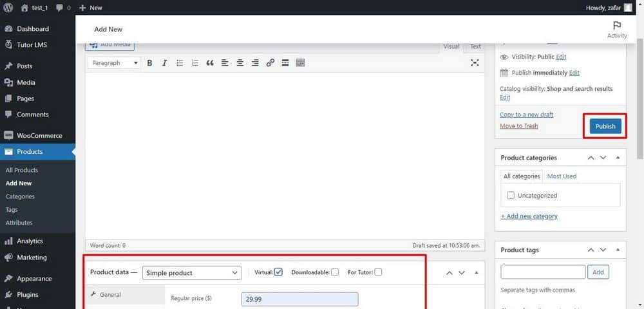Open Tags submenu
Viewport: 644px width, 309px height.
tap(12, 209)
